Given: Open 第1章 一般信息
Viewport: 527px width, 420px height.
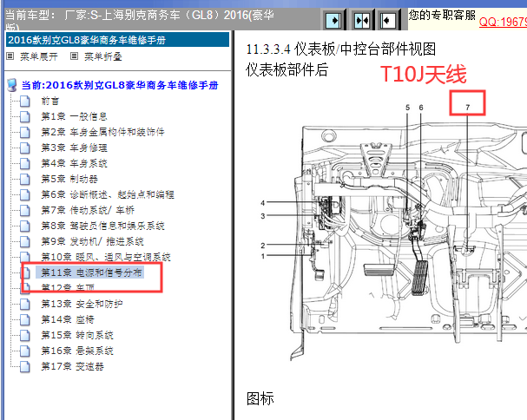Looking at the screenshot, I should coord(74,116).
